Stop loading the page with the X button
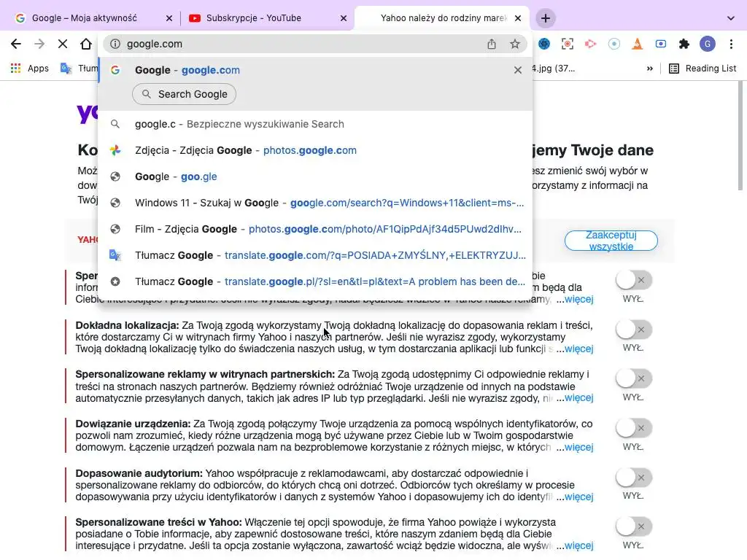Viewport: 747px width, 560px height. click(63, 44)
